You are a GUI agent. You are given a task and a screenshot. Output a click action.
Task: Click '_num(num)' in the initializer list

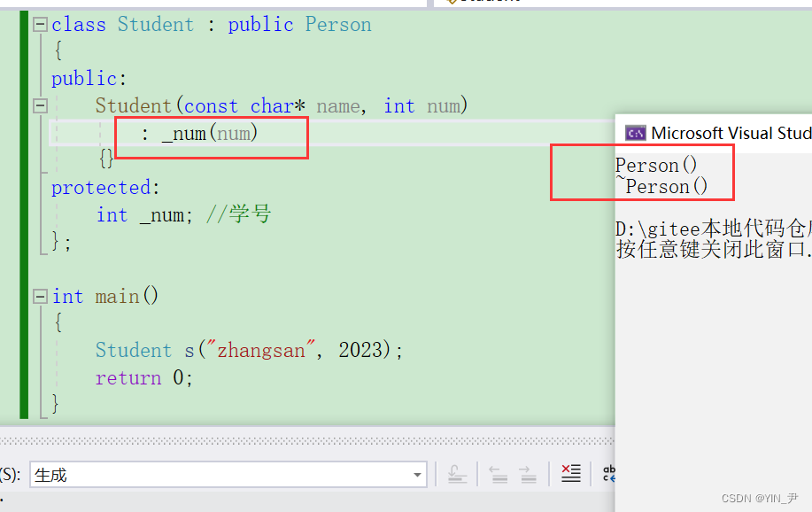click(x=210, y=134)
